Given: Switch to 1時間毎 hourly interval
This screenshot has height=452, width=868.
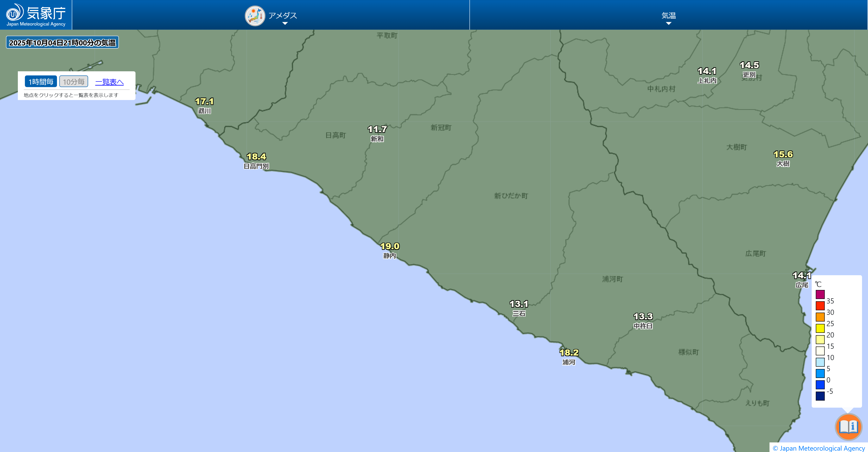Looking at the screenshot, I should [x=41, y=82].
